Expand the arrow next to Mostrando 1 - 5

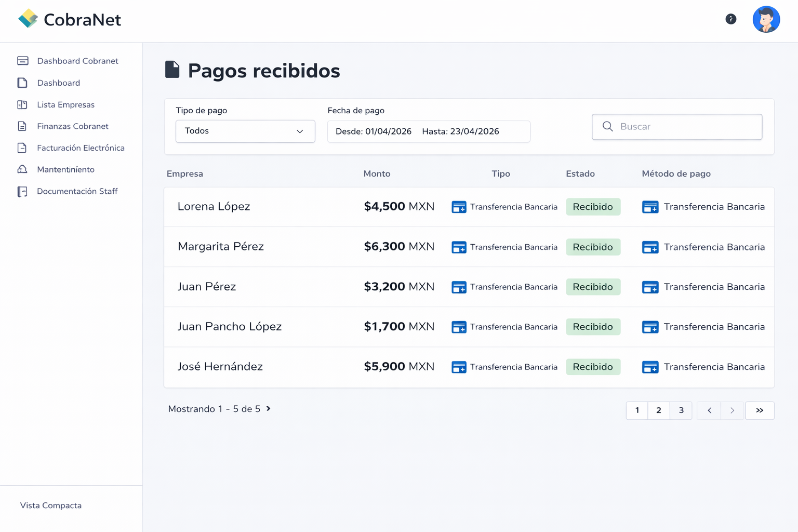[x=269, y=409]
